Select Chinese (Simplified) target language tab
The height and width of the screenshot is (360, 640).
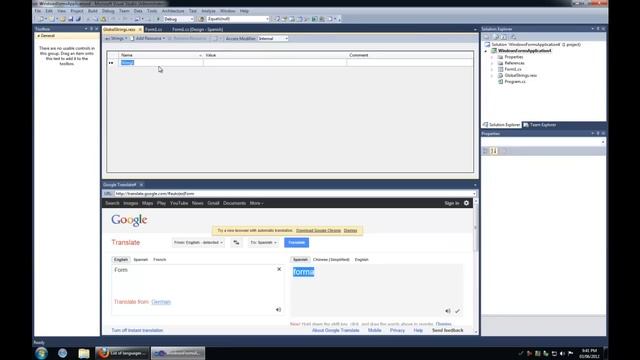331,260
